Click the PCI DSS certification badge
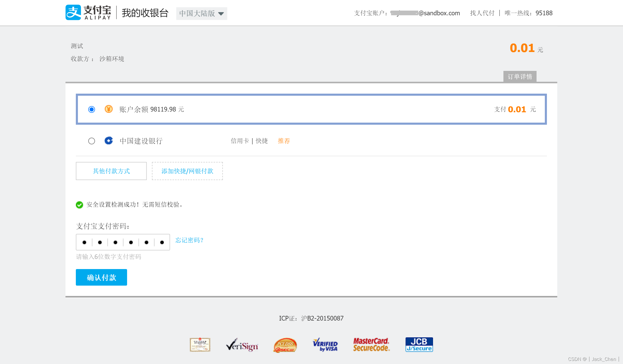This screenshot has width=623, height=364. 285,345
